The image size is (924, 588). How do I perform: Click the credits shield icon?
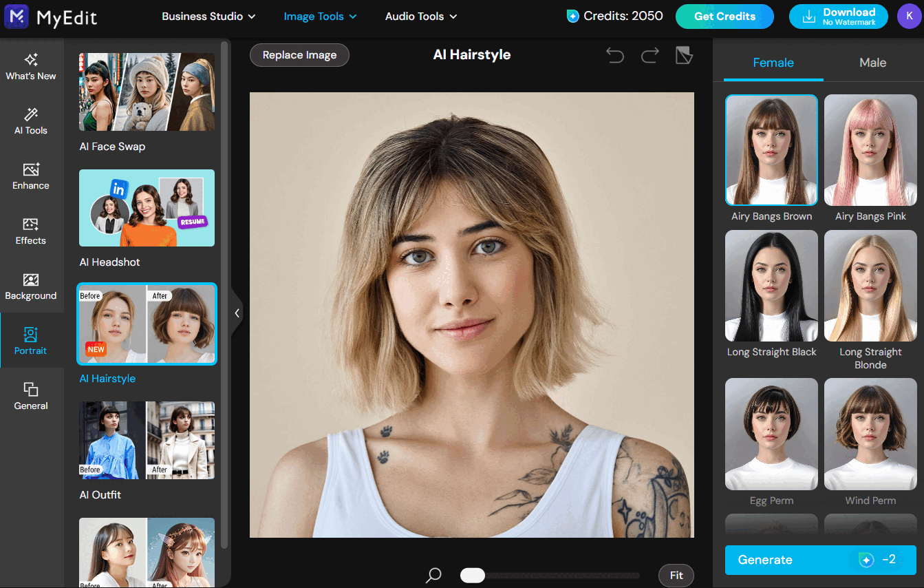pyautogui.click(x=572, y=16)
